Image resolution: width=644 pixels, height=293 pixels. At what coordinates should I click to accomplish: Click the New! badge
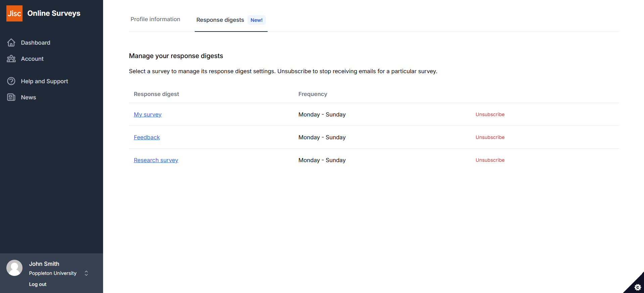(257, 20)
